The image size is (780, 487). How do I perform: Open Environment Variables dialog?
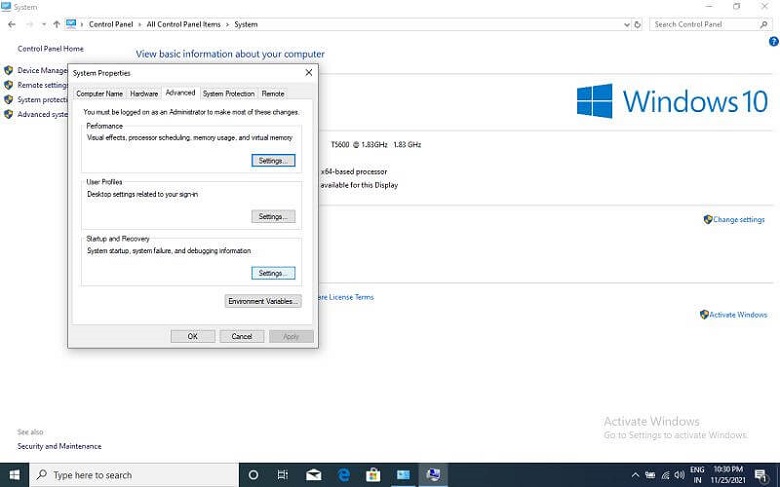[263, 301]
